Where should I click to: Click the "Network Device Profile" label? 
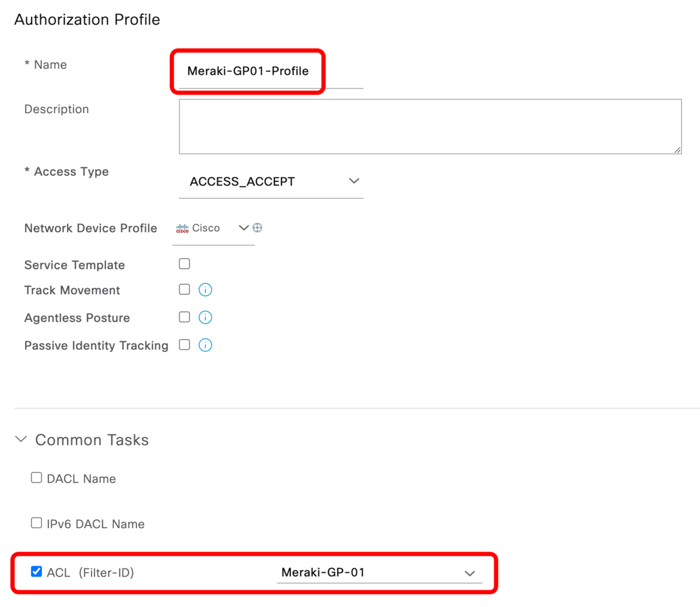90,228
